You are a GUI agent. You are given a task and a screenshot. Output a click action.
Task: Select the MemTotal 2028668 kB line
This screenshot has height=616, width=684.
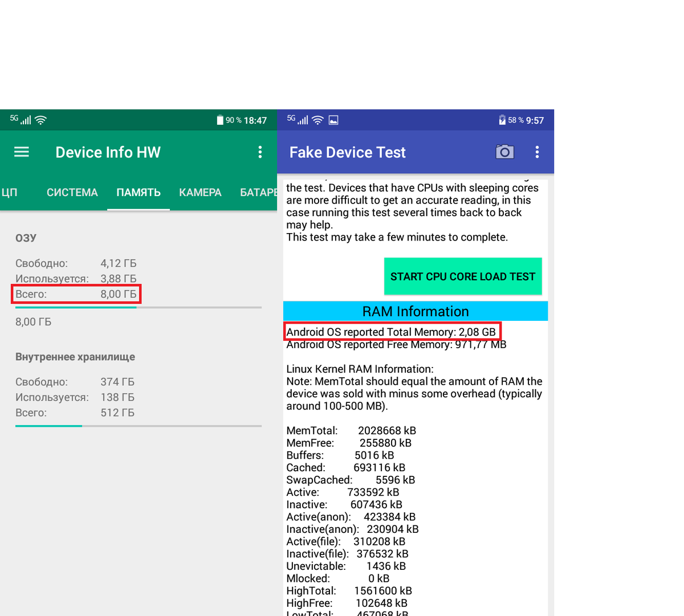tap(351, 430)
